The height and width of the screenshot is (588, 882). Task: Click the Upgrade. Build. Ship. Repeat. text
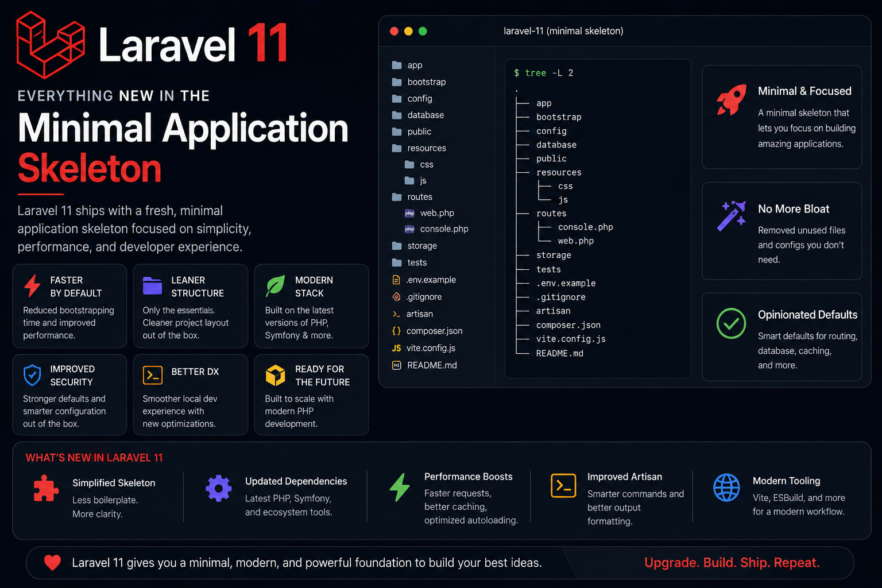click(732, 563)
